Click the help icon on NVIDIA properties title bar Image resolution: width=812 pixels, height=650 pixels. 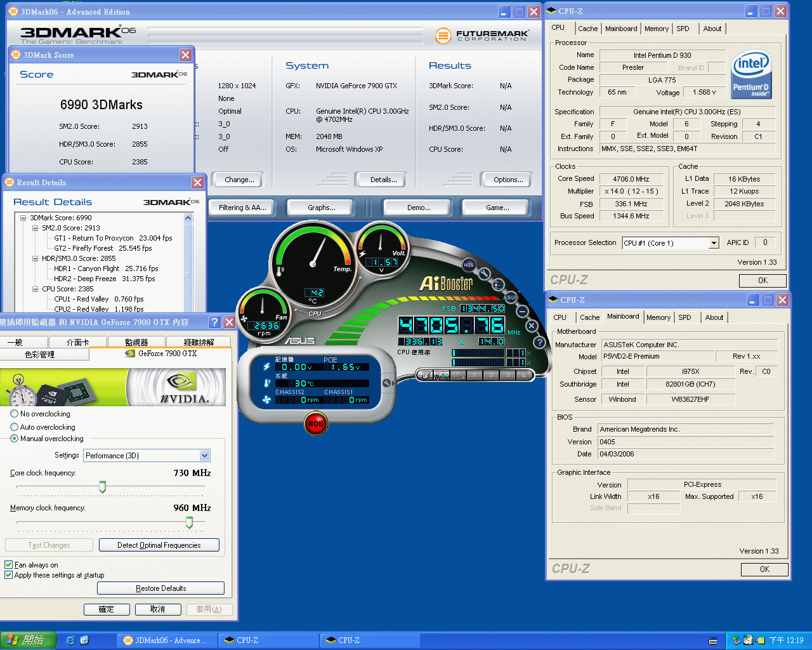tap(214, 322)
